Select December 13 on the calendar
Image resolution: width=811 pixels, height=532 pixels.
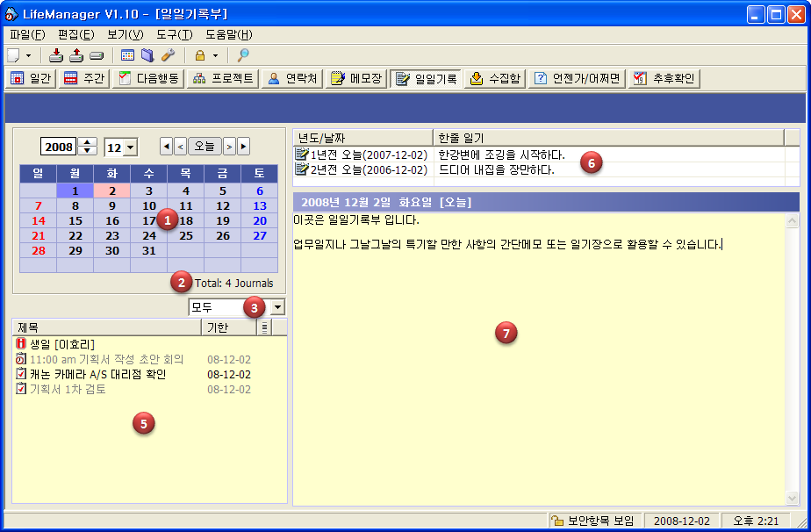pyautogui.click(x=260, y=206)
